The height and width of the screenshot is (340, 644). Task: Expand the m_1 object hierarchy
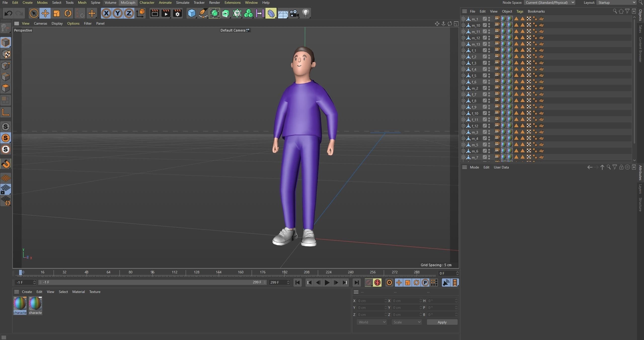click(x=463, y=19)
